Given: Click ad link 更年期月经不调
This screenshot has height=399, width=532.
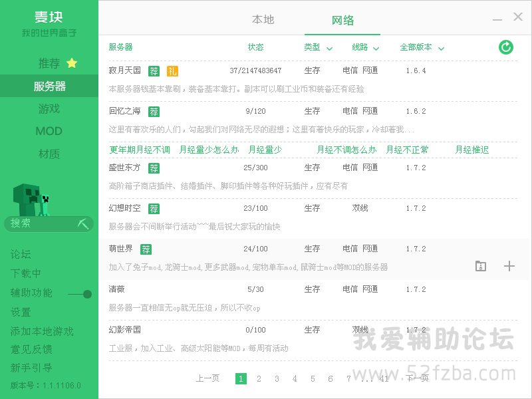Looking at the screenshot, I should click(x=140, y=150).
